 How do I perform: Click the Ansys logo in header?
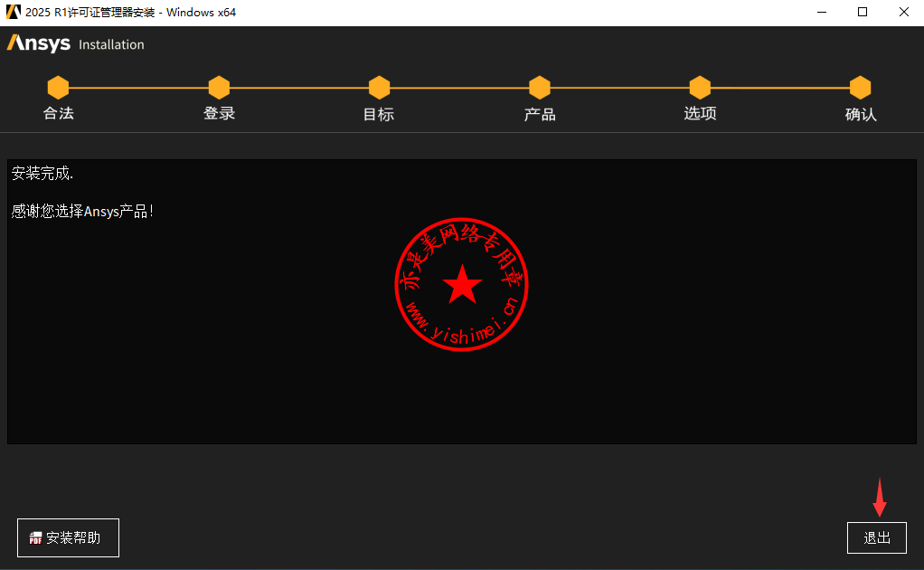pos(39,43)
